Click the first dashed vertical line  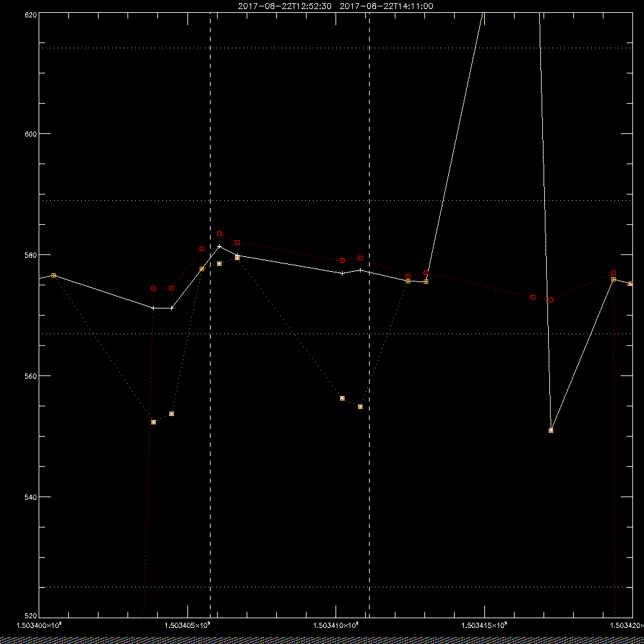(211, 316)
